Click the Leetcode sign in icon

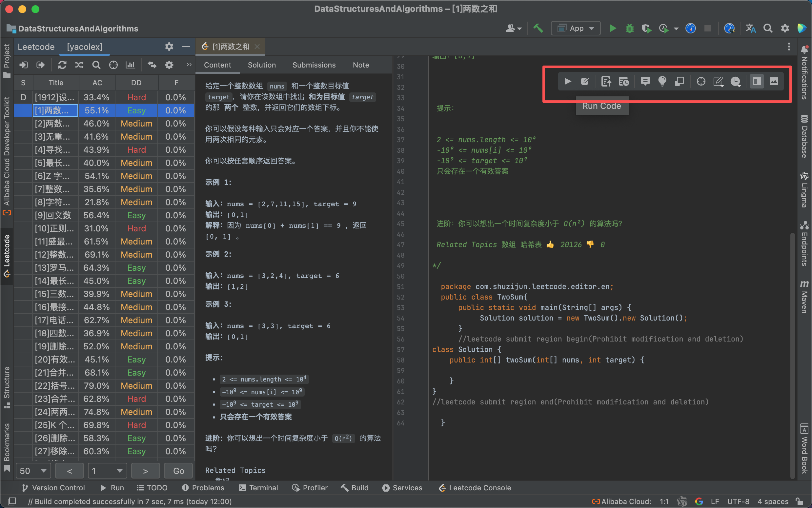pos(24,65)
